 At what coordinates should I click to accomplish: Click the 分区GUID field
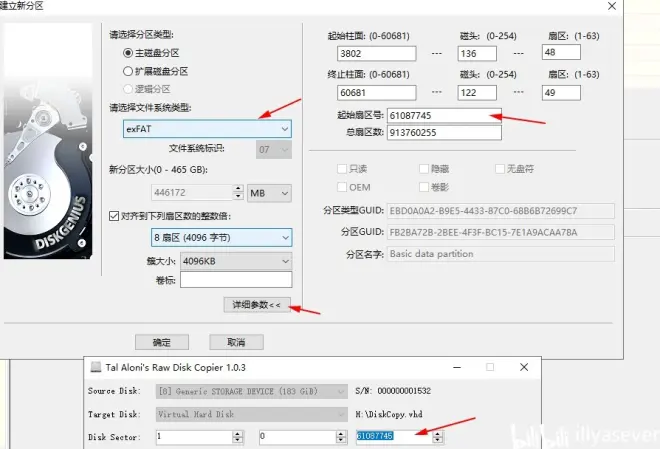click(500, 232)
